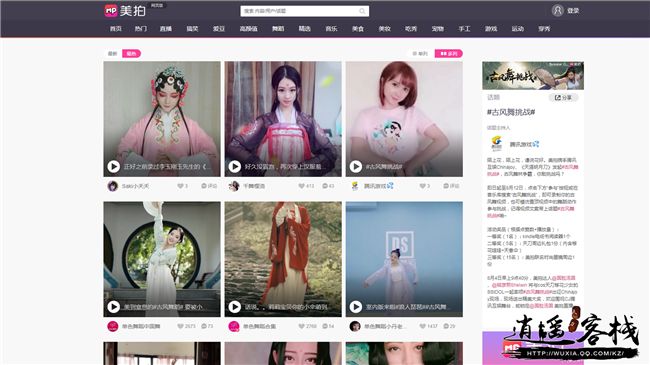Click the 登录 login link

pyautogui.click(x=573, y=11)
